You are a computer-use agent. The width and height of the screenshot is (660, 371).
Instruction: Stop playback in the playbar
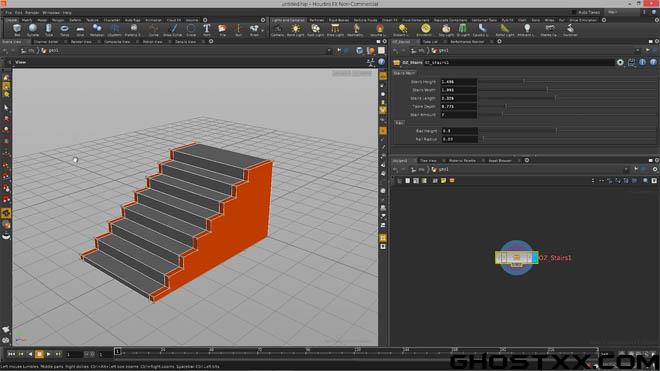39,355
